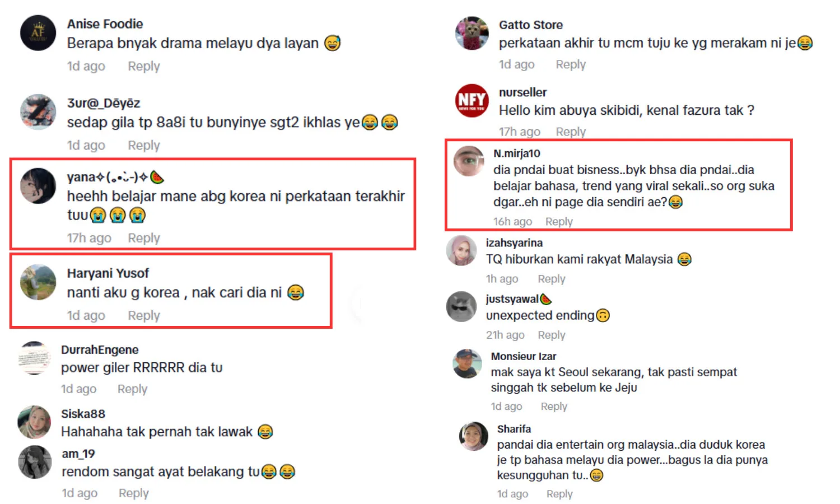
Task: Open Anise Foodie's profile avatar
Action: [x=38, y=33]
